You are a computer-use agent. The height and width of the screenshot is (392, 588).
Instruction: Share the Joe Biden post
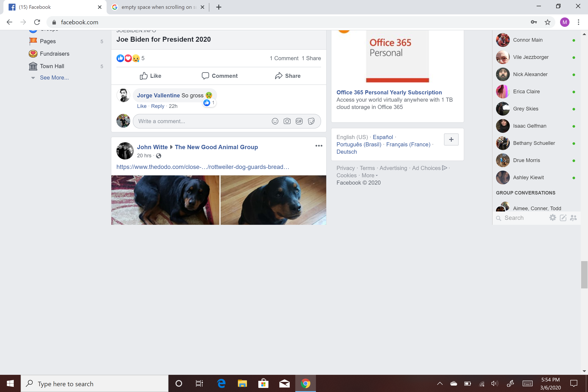pos(288,76)
